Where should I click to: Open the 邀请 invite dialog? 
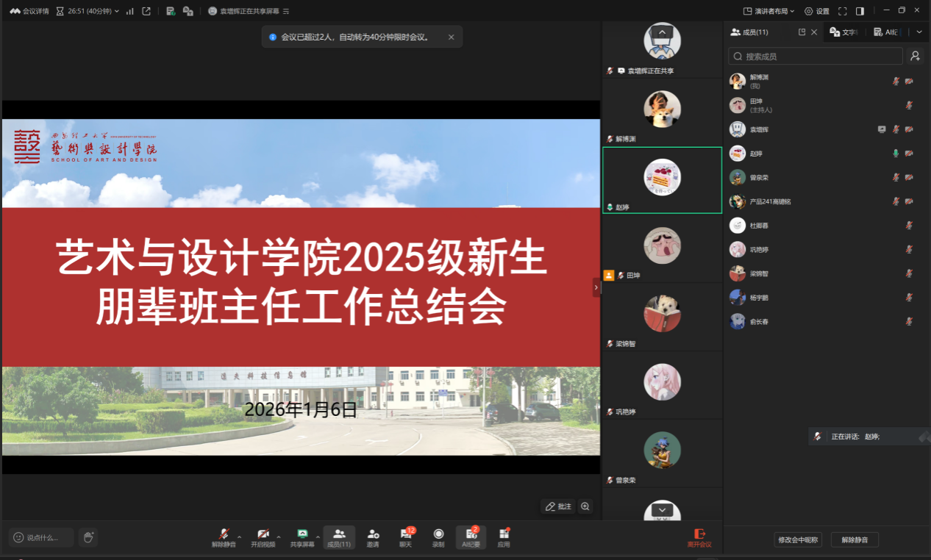click(x=373, y=537)
